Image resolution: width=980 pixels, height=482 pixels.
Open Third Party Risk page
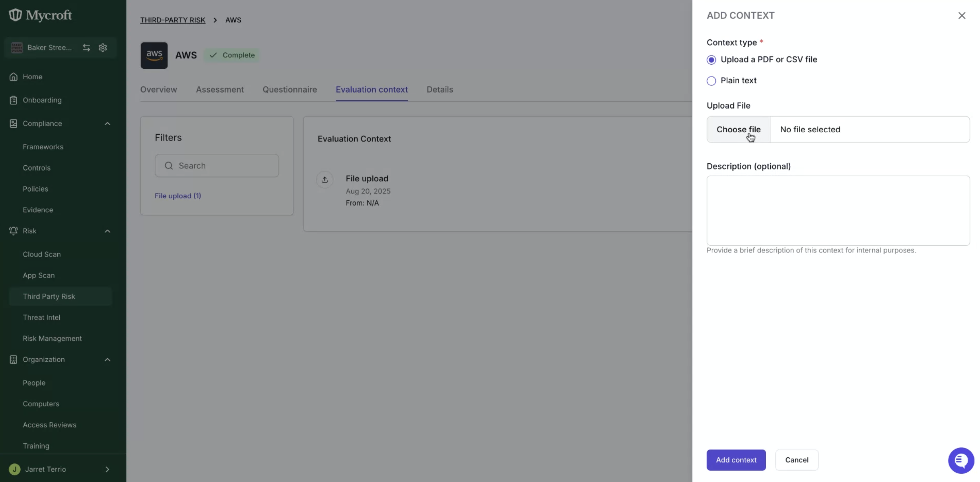(x=61, y=296)
